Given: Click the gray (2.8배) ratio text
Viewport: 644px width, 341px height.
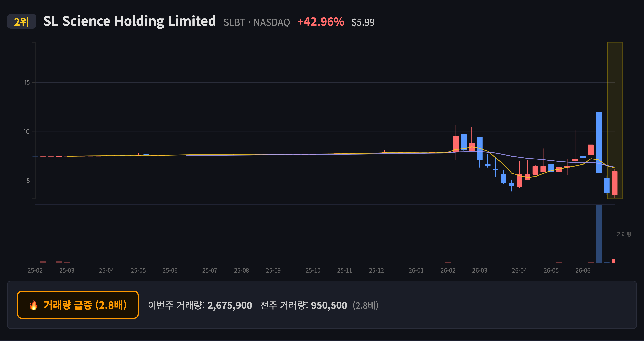Looking at the screenshot, I should (366, 305).
